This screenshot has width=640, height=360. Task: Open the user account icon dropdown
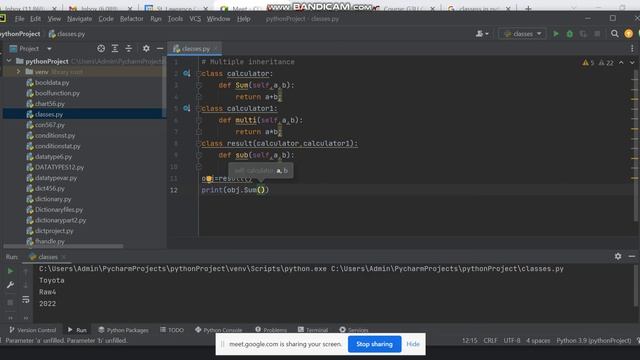pyautogui.click(x=482, y=34)
